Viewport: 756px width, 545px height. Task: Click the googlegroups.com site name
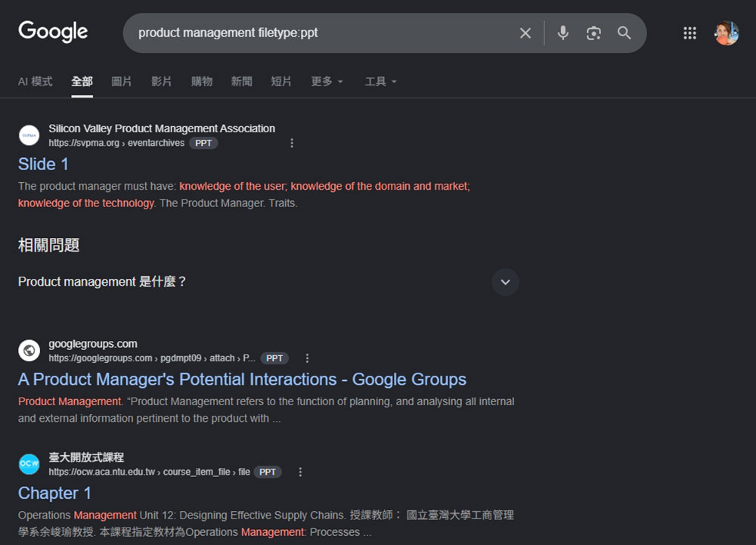coord(92,344)
